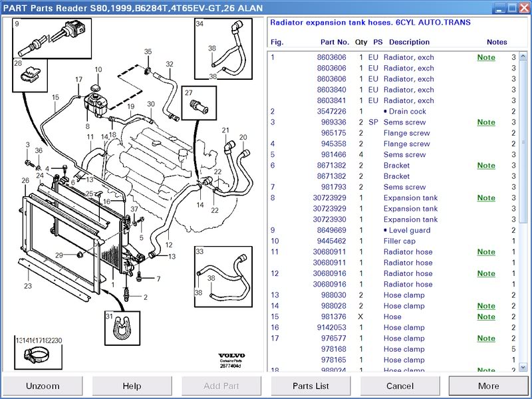This screenshot has height=399, width=532.
Task: Click the Qty column header
Action: pos(361,42)
